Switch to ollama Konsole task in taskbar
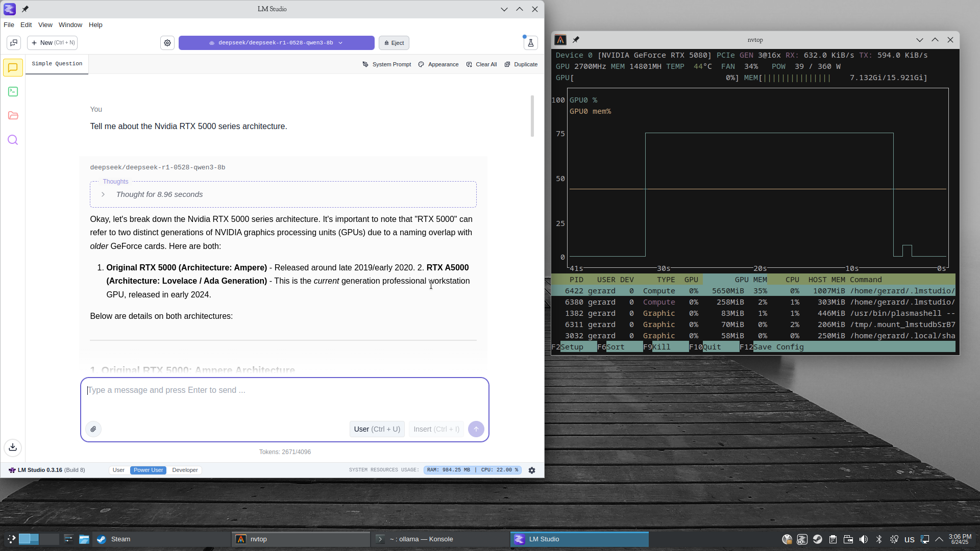Image resolution: width=980 pixels, height=551 pixels. (x=440, y=539)
